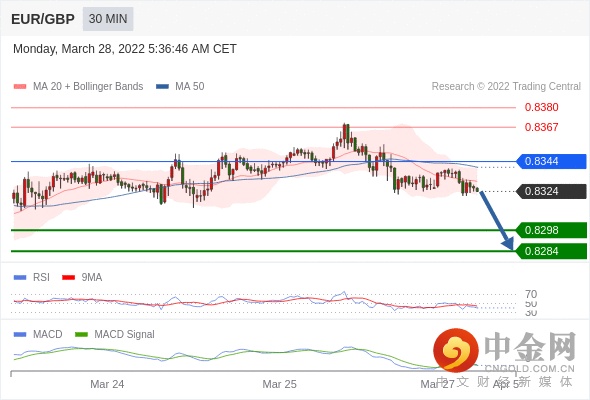Click the blue MACD legend marker
Image resolution: width=590 pixels, height=400 pixels.
pos(20,335)
